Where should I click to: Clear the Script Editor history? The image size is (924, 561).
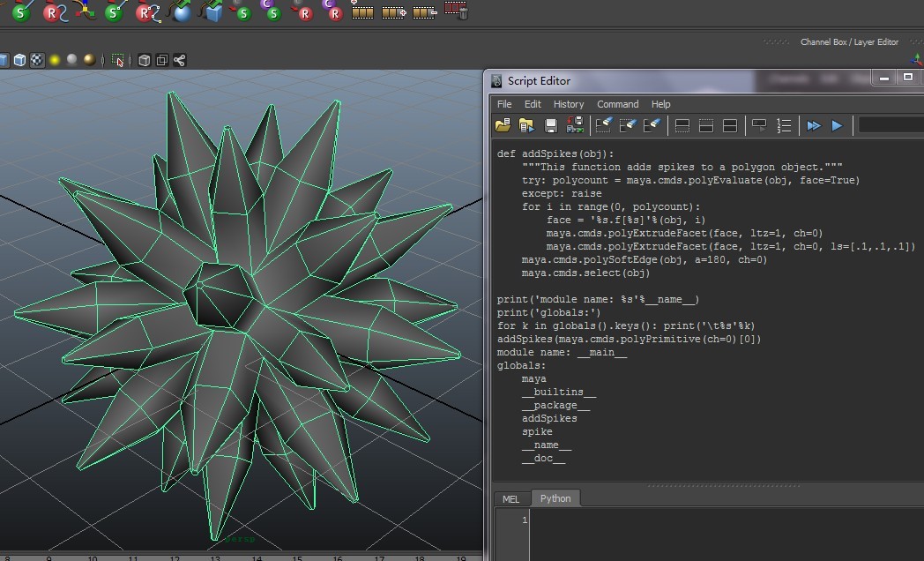pyautogui.click(x=603, y=125)
